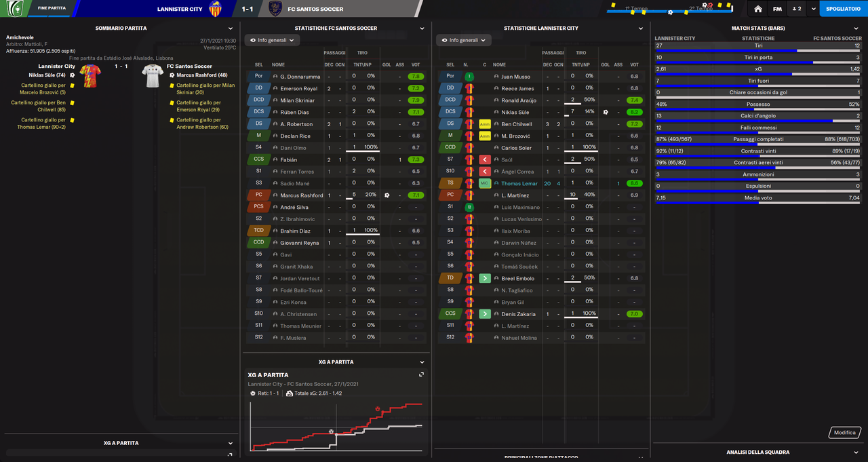868x462 pixels.
Task: Open Marcus Rashford's profile in the FC Santos table
Action: [x=302, y=195]
